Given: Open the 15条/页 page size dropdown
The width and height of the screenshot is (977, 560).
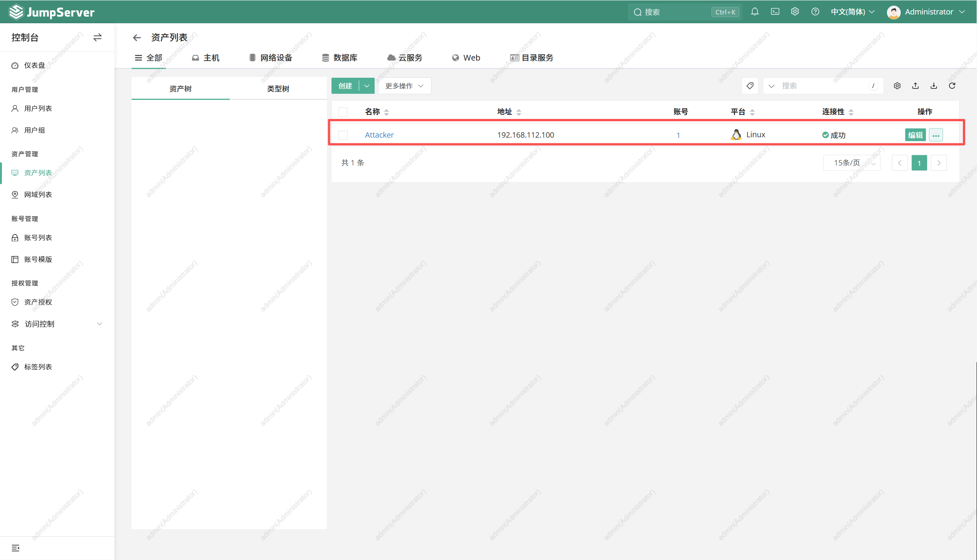Looking at the screenshot, I should (851, 163).
